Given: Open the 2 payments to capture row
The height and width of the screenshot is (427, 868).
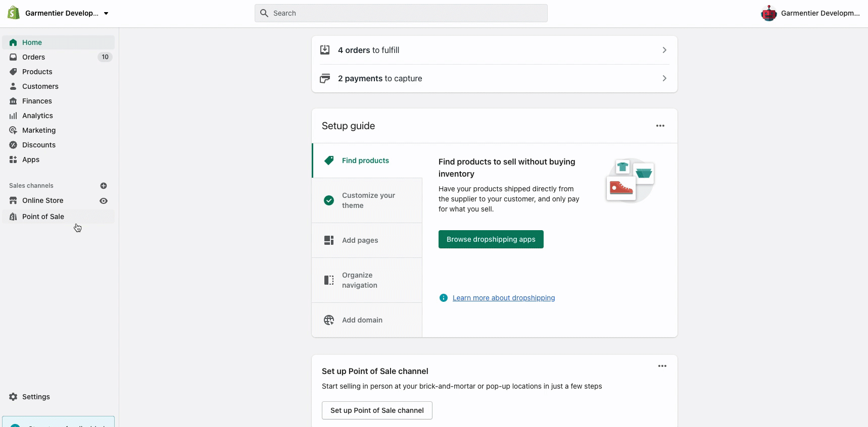Looking at the screenshot, I should 495,78.
